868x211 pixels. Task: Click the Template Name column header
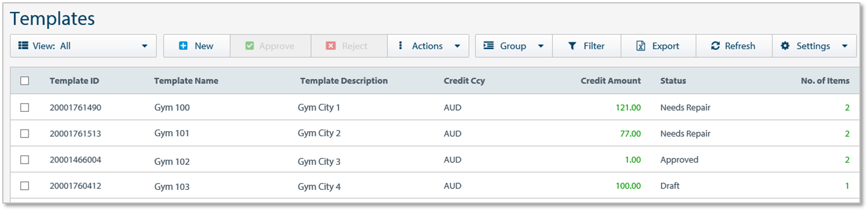coord(186,81)
